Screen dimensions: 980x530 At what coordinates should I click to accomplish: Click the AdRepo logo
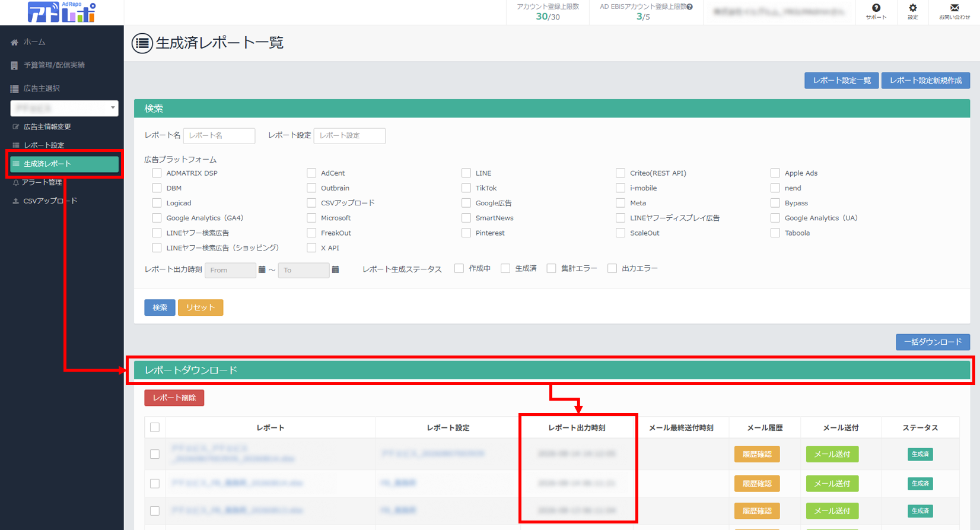pos(62,12)
